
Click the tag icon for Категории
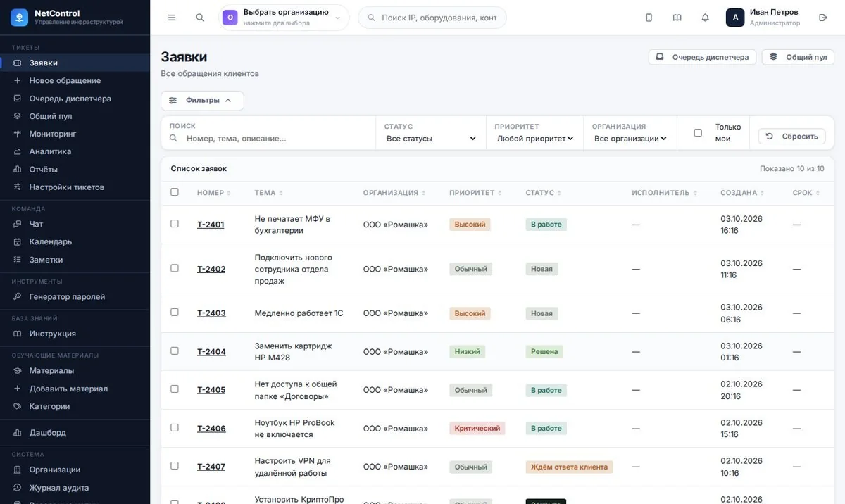17,406
